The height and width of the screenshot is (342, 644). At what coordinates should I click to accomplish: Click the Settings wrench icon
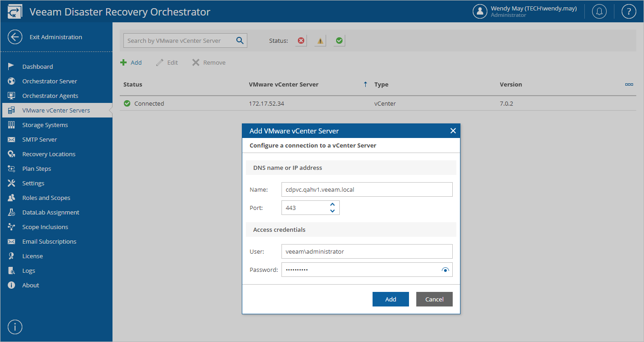pyautogui.click(x=12, y=183)
